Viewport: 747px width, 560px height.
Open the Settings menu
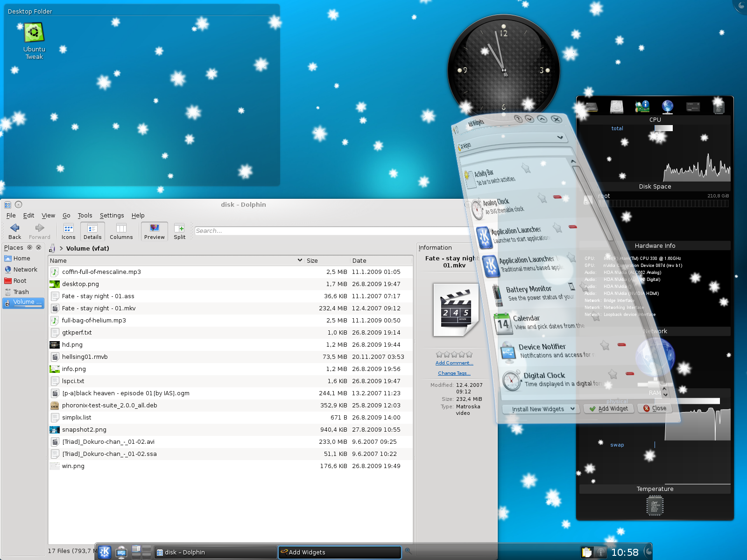(112, 215)
